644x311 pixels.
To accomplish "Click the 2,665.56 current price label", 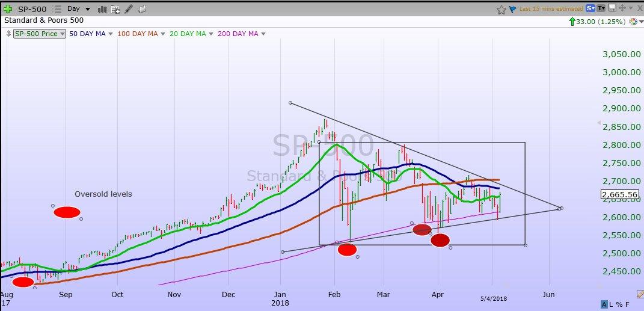I will coord(619,195).
